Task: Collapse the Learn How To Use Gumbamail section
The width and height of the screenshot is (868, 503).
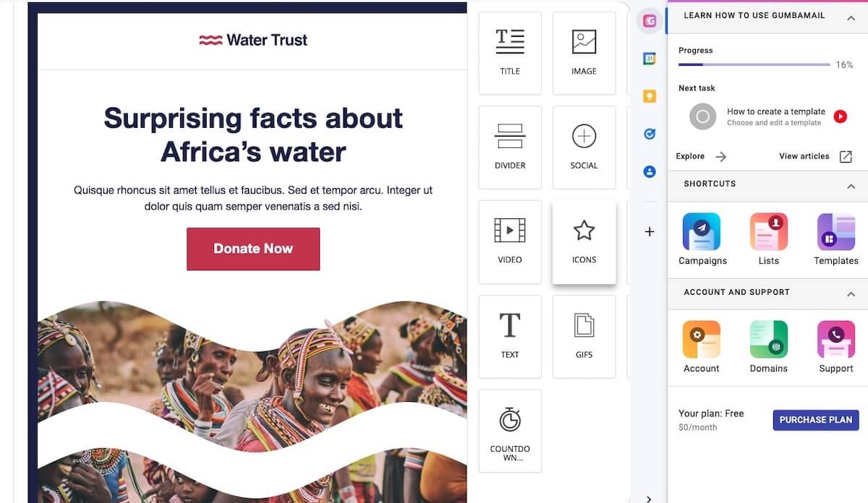Action: pos(851,18)
